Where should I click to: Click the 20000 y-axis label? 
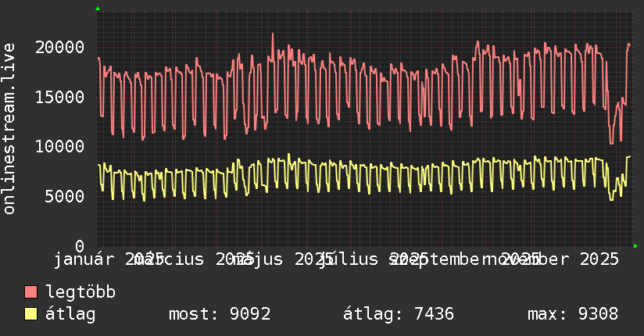(59, 47)
